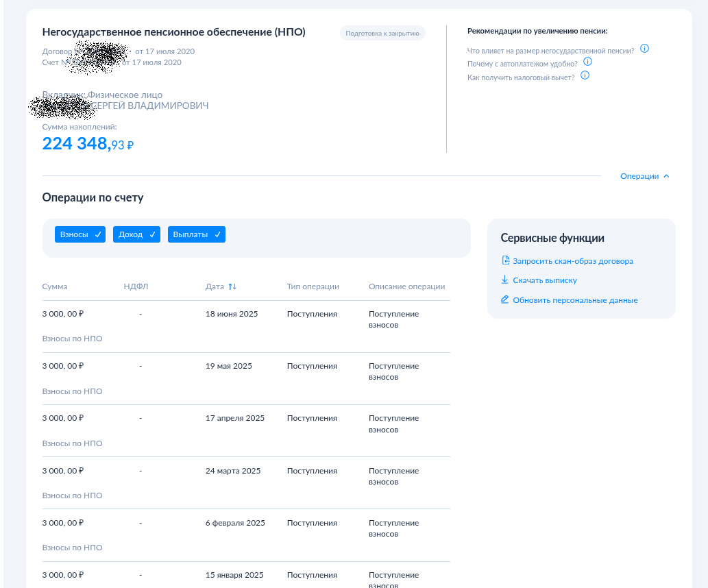Click Поступление взносов in 24 марта 2025 row
Viewport: 708px width, 588px height.
click(393, 476)
